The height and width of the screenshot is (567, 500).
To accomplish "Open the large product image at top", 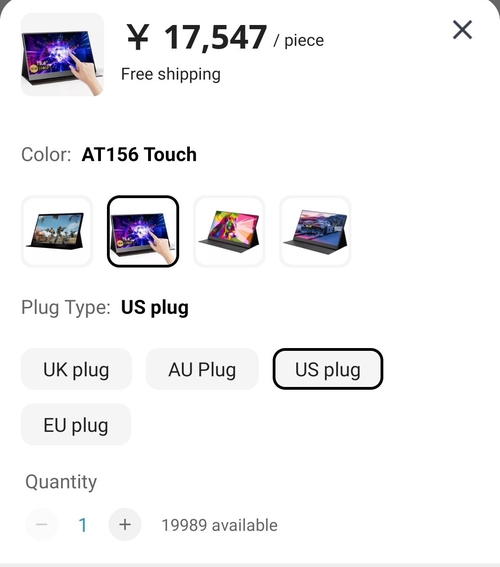I will [x=63, y=55].
